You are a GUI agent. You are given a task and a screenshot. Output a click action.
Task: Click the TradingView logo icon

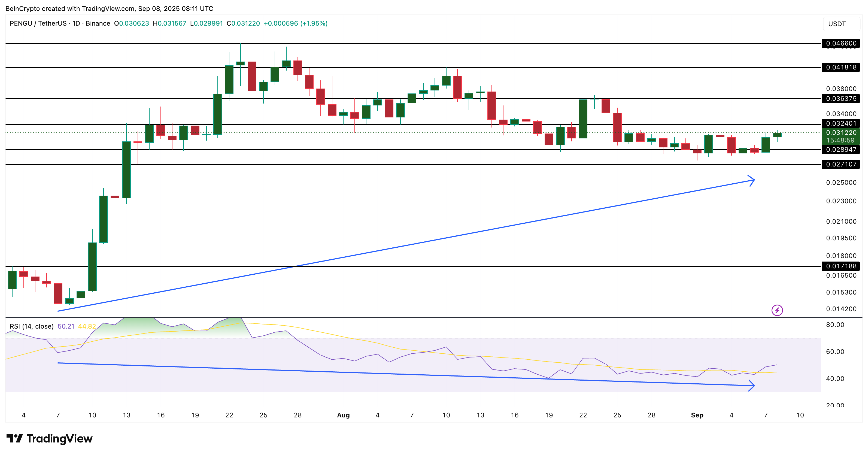point(14,438)
